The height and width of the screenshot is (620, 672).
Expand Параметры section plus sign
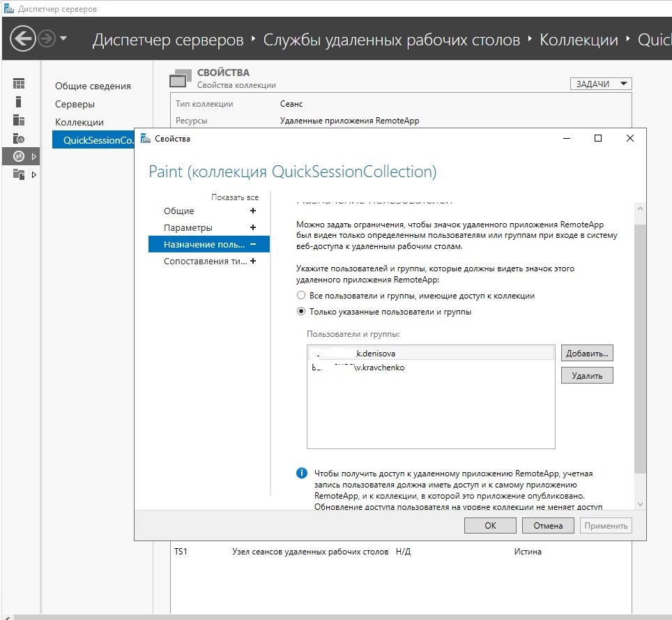click(253, 227)
